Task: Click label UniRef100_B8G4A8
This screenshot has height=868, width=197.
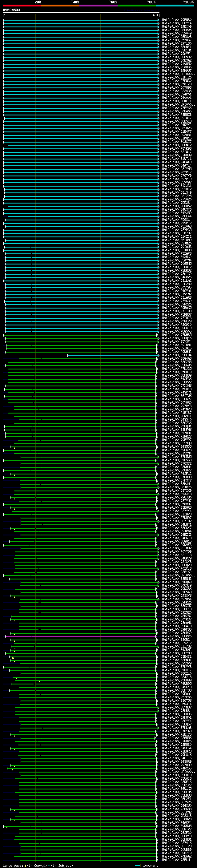Action: pyautogui.click(x=177, y=358)
